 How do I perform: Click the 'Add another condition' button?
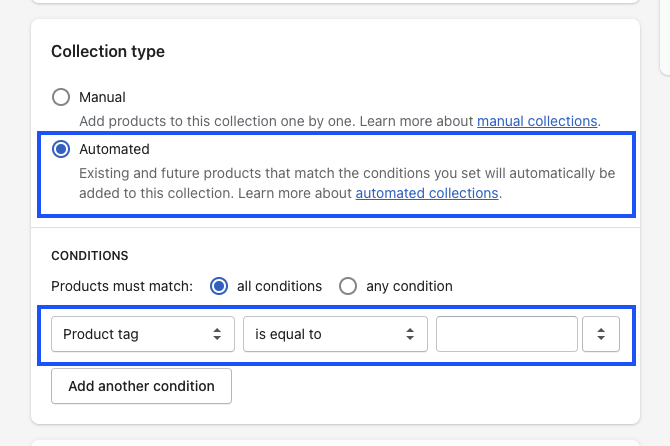(141, 386)
